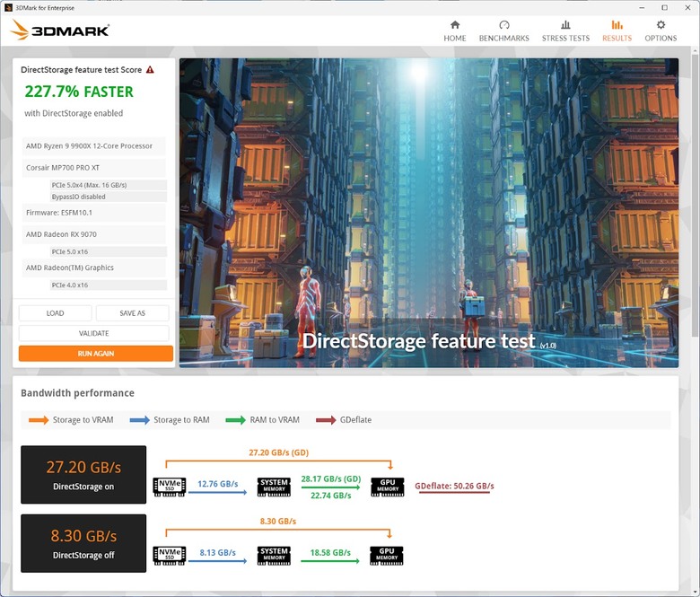Click the 27.20 GB/s DirectStorage on tile
The image size is (700, 597).
[x=83, y=475]
